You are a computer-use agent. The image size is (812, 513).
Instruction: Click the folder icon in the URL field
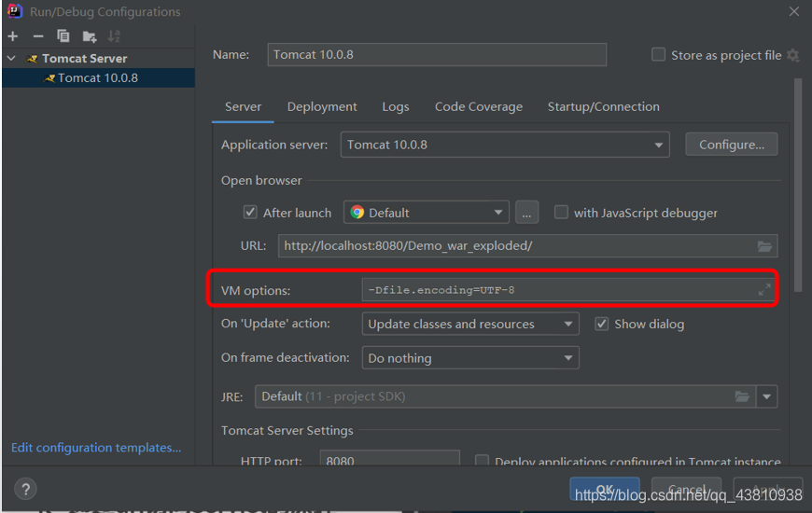(764, 246)
